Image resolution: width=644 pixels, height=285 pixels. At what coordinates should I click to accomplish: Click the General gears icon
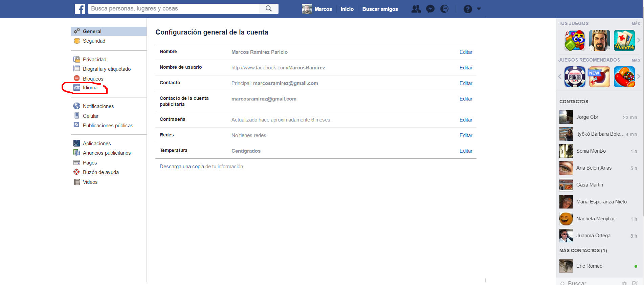(77, 31)
